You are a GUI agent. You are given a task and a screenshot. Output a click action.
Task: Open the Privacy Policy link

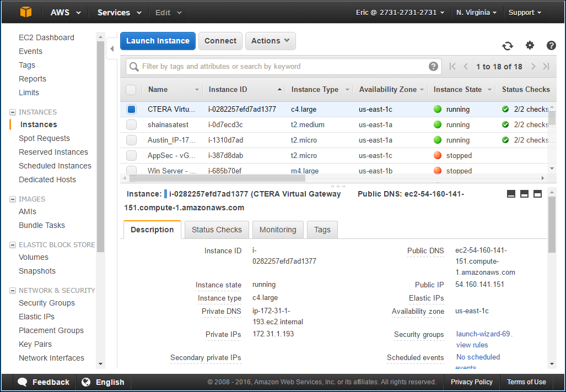coord(471,382)
